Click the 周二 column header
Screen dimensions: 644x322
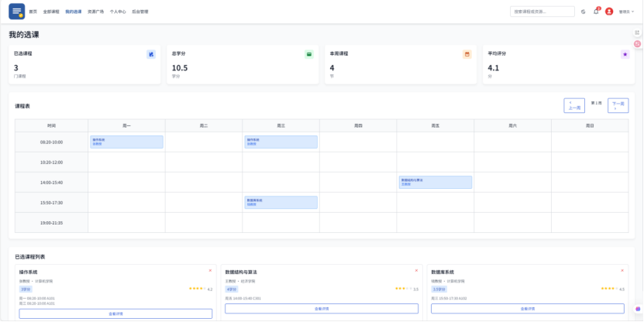204,126
